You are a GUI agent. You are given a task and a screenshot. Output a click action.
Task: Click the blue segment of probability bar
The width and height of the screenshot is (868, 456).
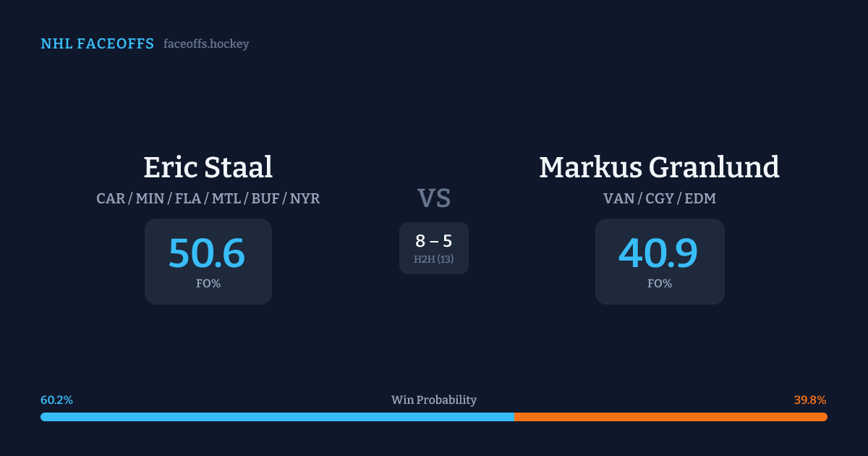[x=277, y=417]
